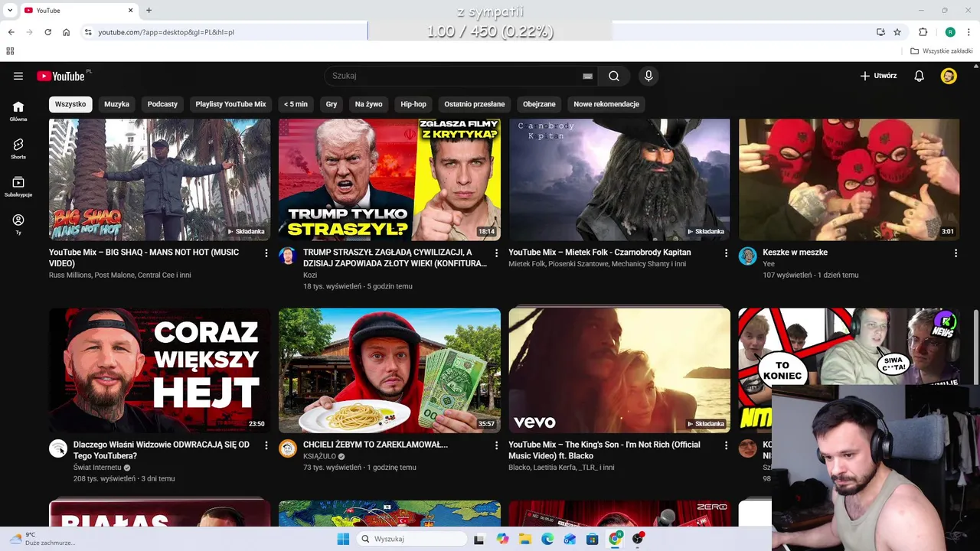980x551 pixels.
Task: Select the Nowe rekomendacje chip
Action: pyautogui.click(x=606, y=104)
